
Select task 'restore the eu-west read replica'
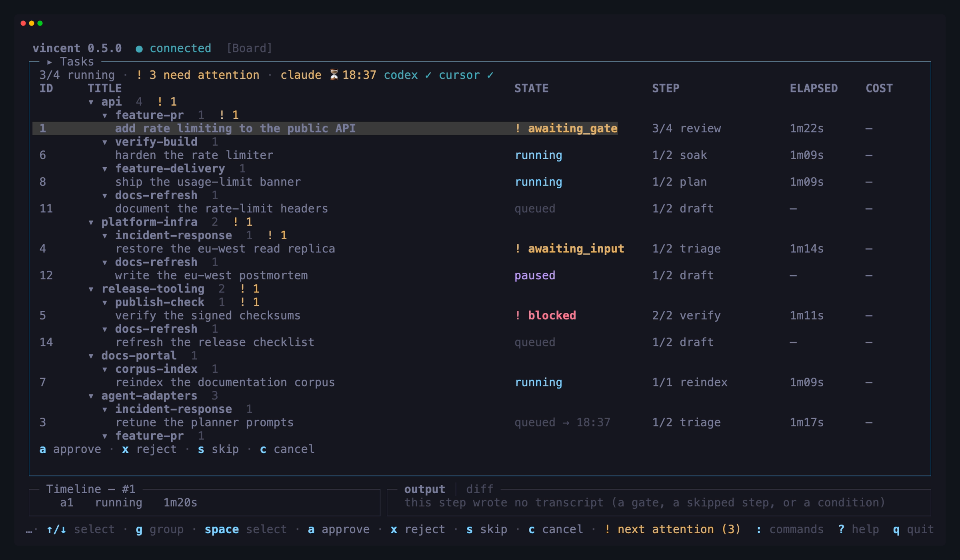225,249
